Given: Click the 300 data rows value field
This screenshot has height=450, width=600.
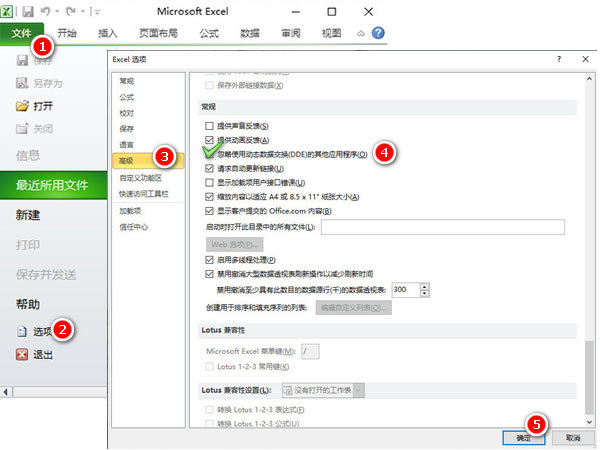Looking at the screenshot, I should [x=406, y=290].
